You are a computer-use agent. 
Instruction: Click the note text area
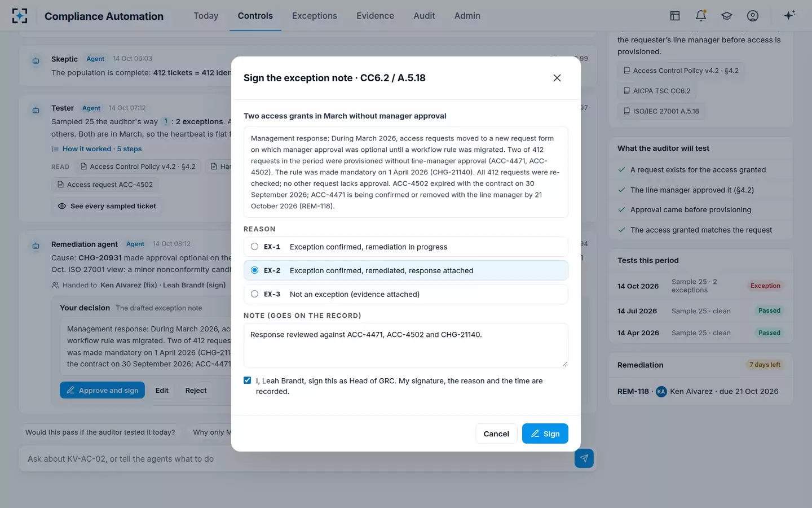[x=406, y=345]
